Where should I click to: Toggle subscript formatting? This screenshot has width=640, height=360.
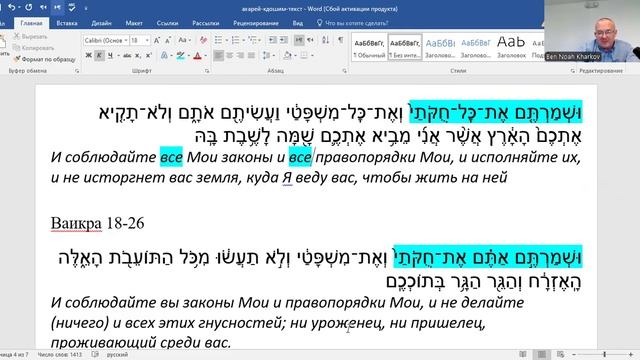138,55
